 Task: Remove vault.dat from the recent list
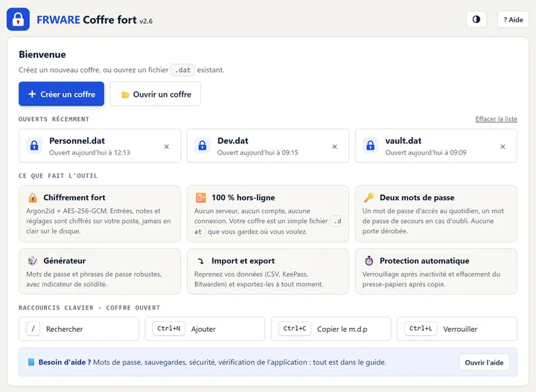point(502,147)
